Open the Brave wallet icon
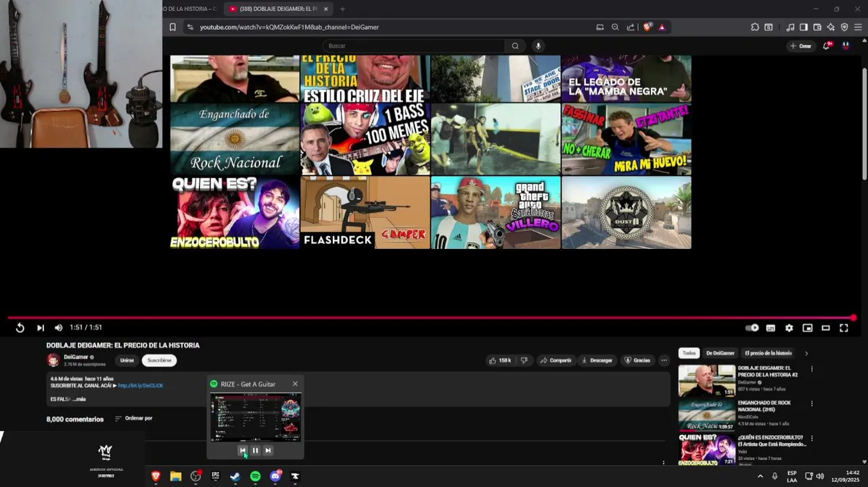 (817, 27)
